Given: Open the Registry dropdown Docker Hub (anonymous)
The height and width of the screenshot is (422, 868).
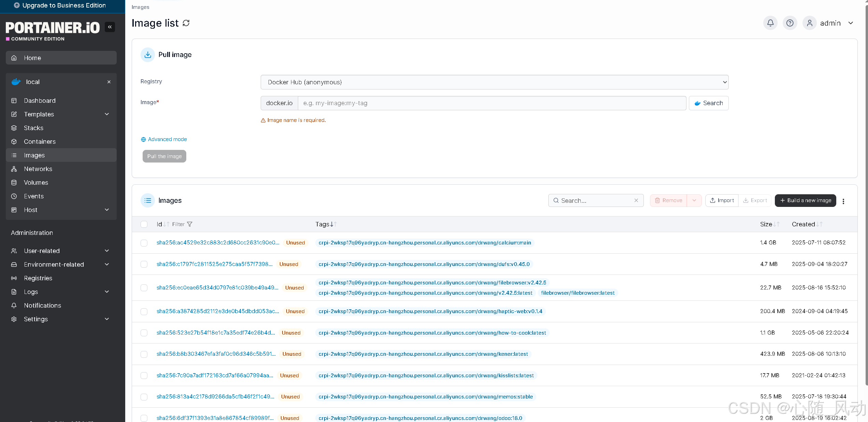Looking at the screenshot, I should [494, 82].
